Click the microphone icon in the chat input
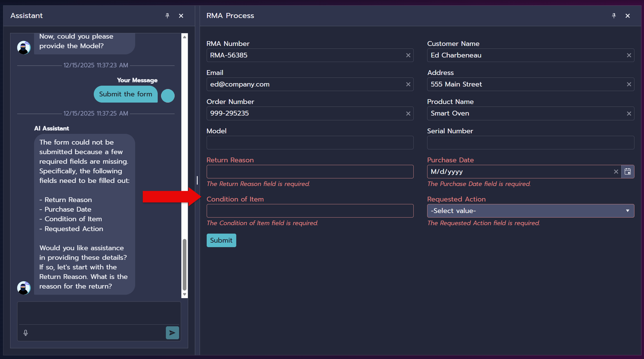The height and width of the screenshot is (359, 644). coord(25,333)
